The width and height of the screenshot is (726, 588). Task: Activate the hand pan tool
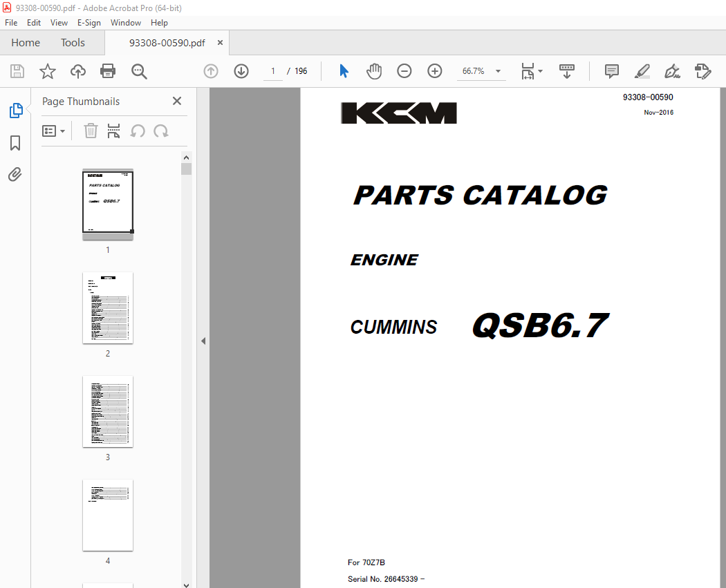point(373,71)
